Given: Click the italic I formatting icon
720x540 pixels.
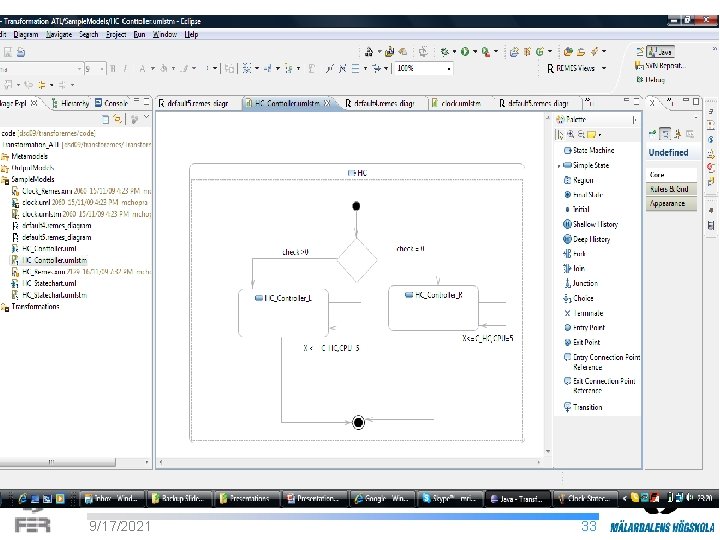Looking at the screenshot, I should (x=125, y=69).
